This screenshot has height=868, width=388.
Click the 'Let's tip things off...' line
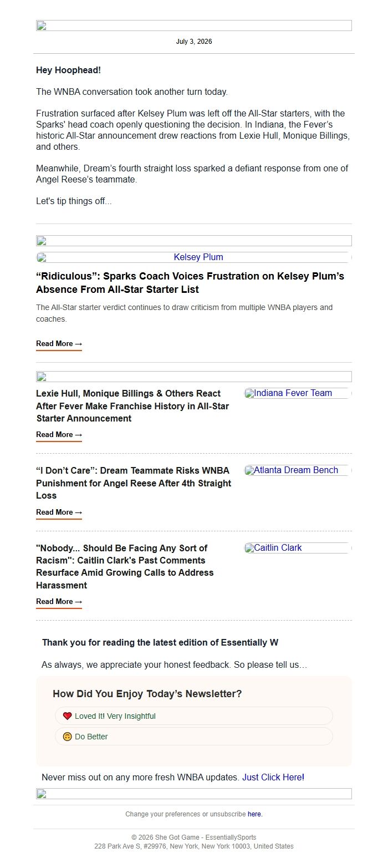[x=74, y=201]
